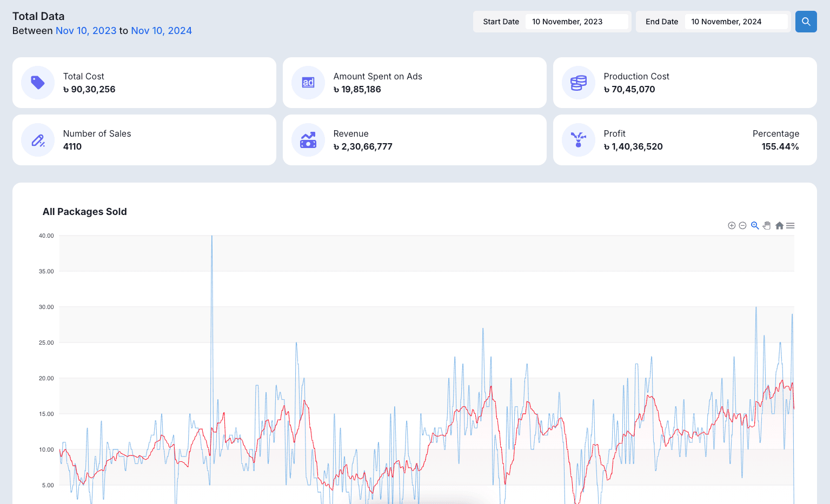Open the chart hamburger menu
The image size is (830, 504).
(x=790, y=226)
